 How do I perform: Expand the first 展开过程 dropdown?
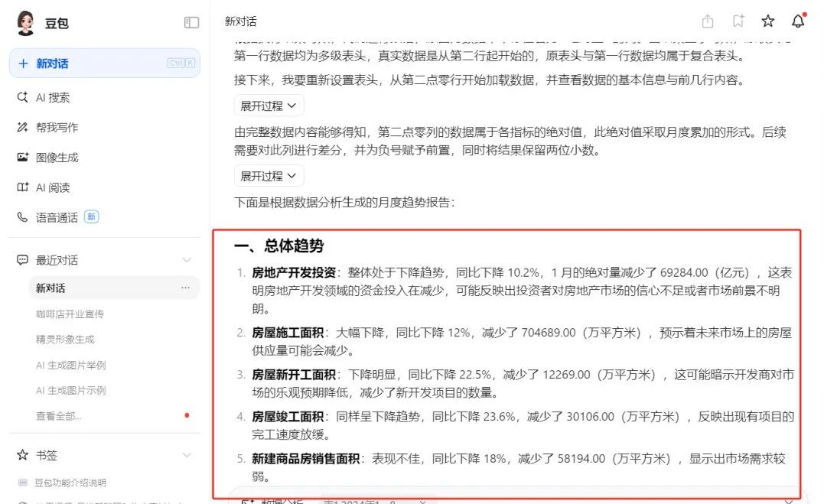click(x=269, y=106)
